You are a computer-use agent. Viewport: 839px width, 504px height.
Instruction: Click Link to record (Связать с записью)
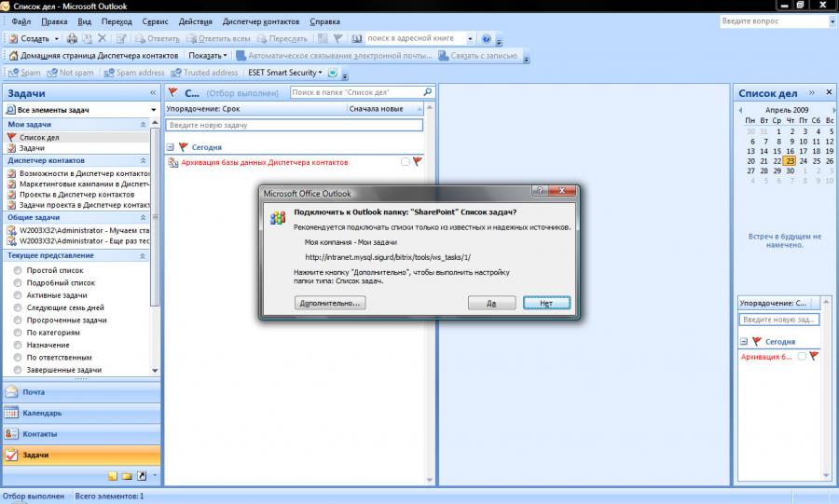point(478,56)
